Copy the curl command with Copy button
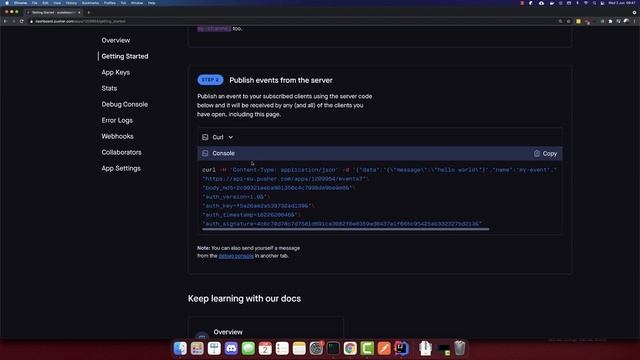 [545, 153]
